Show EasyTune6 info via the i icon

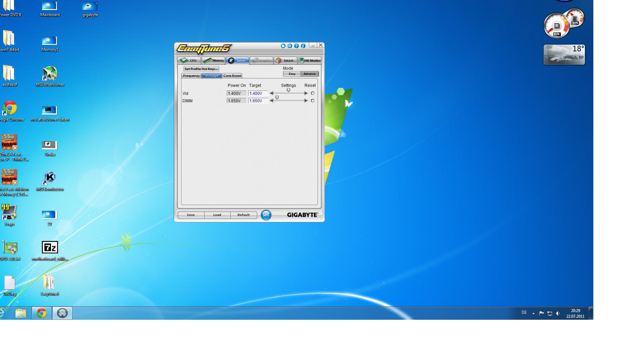[303, 46]
